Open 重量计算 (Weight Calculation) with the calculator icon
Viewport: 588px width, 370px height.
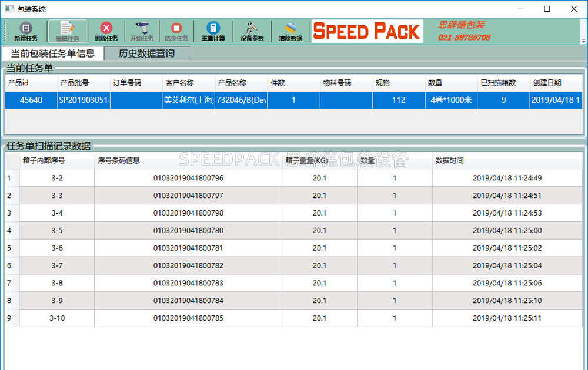pyautogui.click(x=213, y=31)
